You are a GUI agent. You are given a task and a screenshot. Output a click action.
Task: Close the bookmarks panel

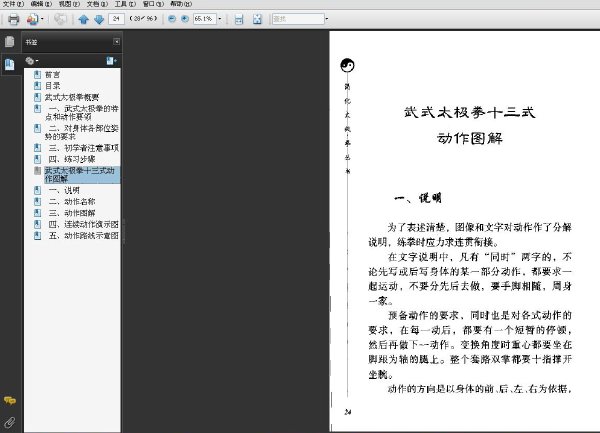(117, 41)
